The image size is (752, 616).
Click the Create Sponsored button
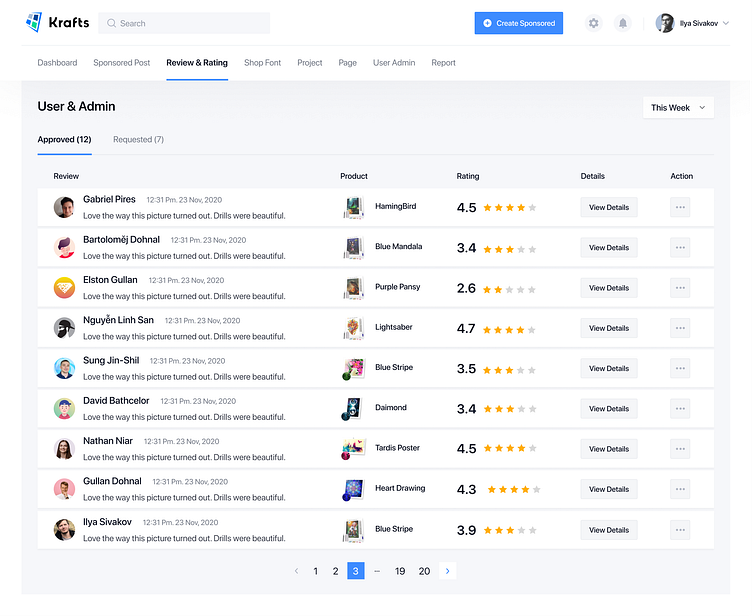[519, 23]
